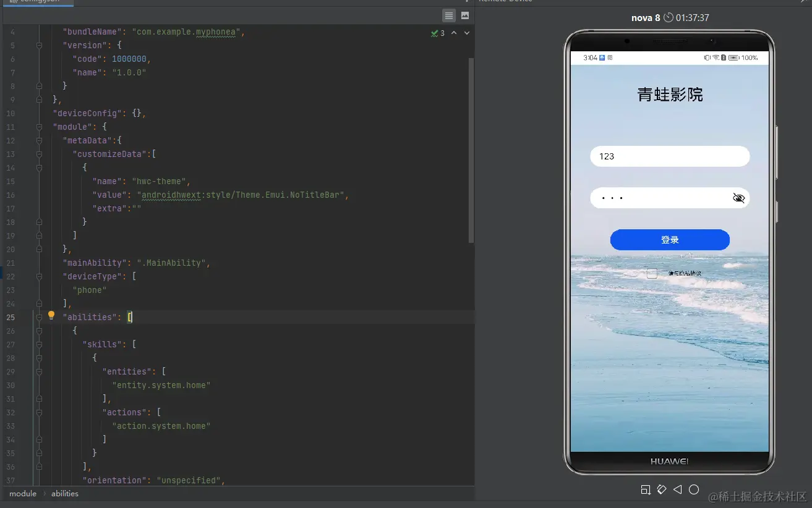Go to previous highlighted problem arrow
This screenshot has width=812, height=508.
coord(454,33)
